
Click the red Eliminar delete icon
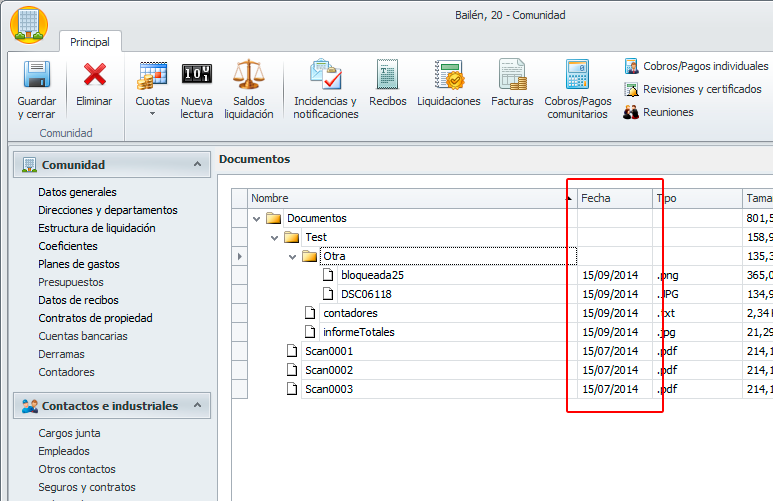[x=94, y=75]
